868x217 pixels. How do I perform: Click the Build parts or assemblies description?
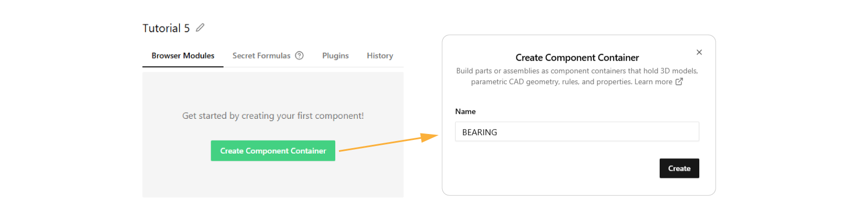(577, 71)
